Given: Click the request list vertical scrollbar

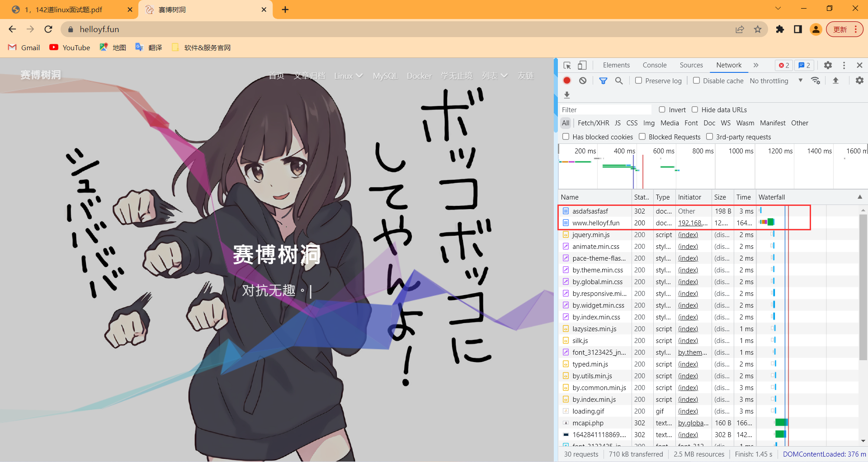Looking at the screenshot, I should click(863, 288).
